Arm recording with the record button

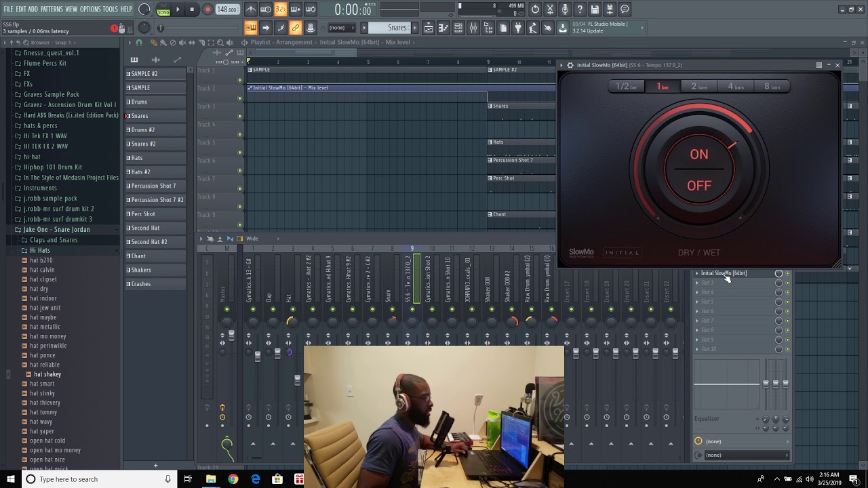(208, 9)
